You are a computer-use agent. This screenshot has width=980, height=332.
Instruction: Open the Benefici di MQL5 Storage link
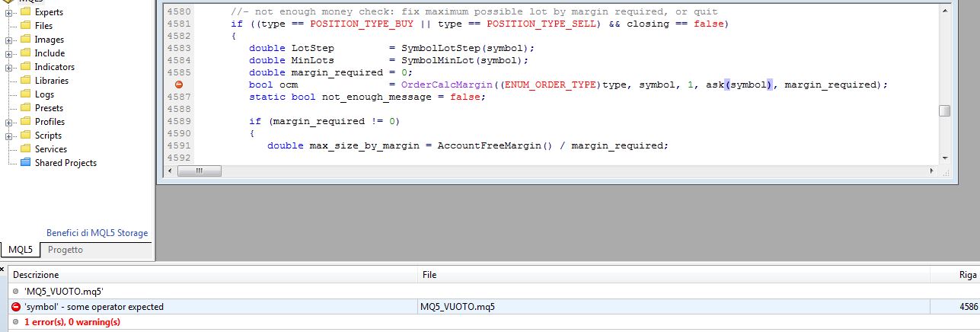click(97, 233)
